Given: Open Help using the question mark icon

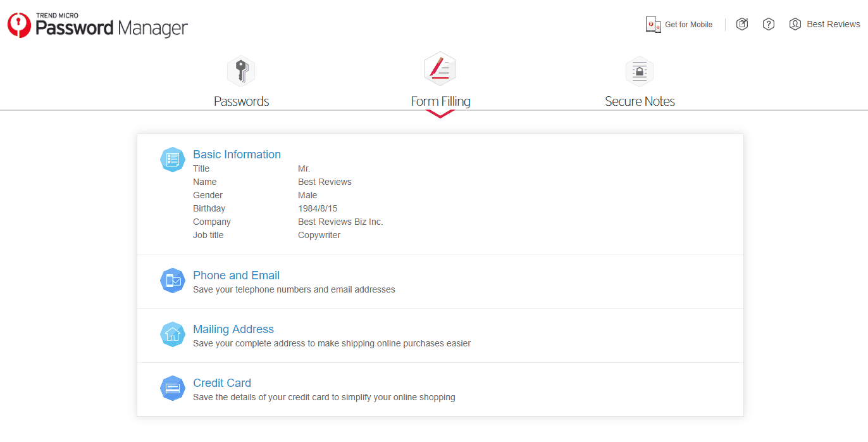Looking at the screenshot, I should tap(768, 23).
